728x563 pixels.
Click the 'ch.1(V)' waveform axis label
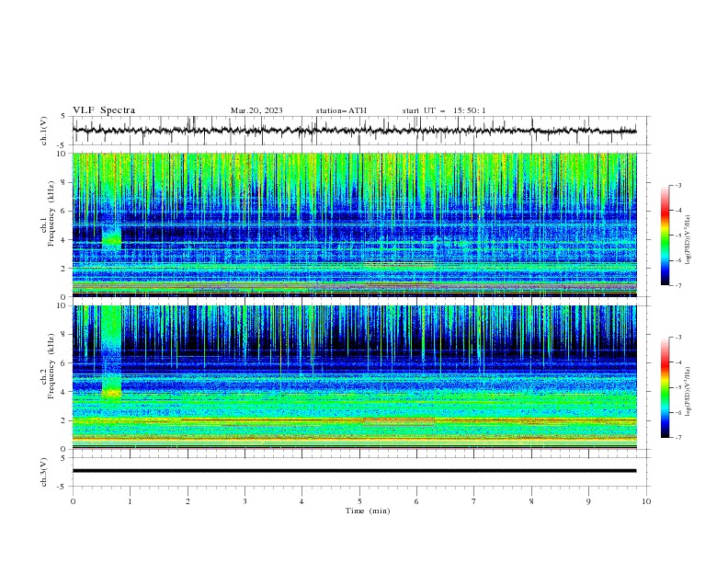tap(44, 131)
